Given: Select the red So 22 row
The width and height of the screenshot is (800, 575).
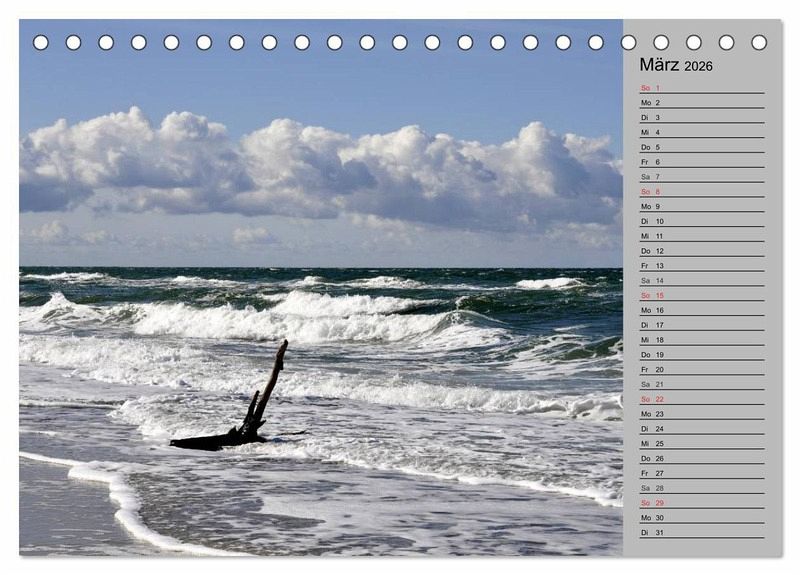Looking at the screenshot, I should 701,399.
